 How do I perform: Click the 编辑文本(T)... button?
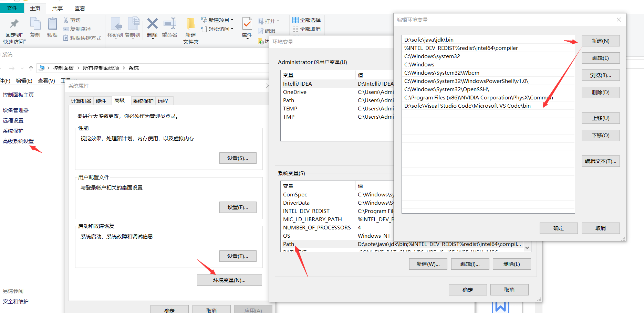(601, 161)
